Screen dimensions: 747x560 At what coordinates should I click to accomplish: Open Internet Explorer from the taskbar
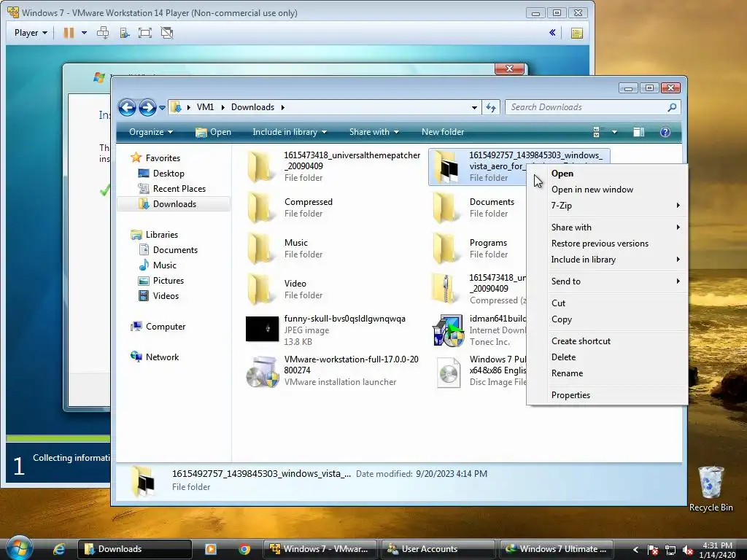point(59,549)
